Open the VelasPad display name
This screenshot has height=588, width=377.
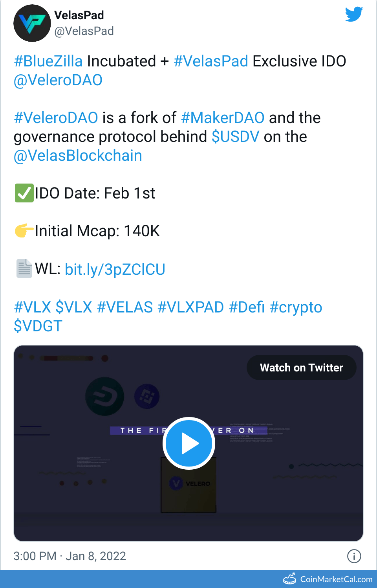click(79, 15)
